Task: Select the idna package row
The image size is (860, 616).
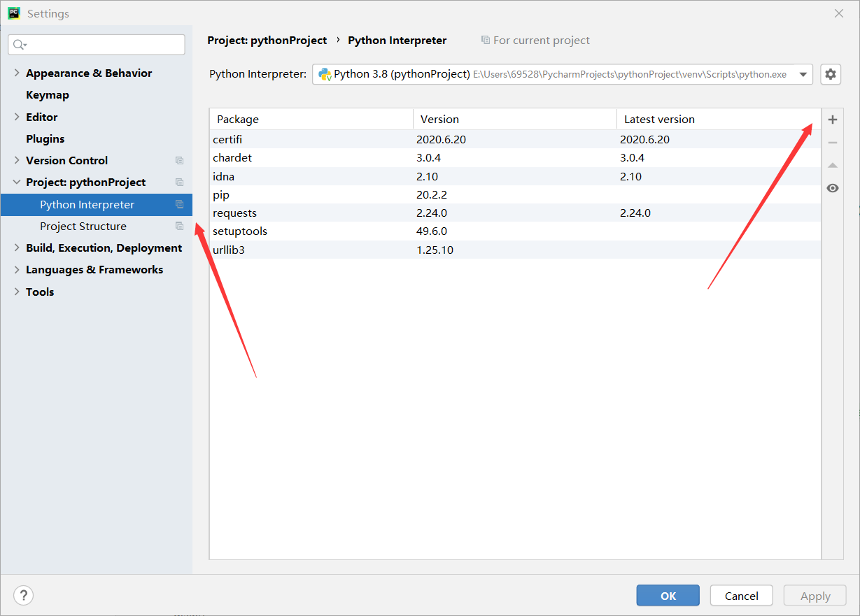Action: coord(516,176)
